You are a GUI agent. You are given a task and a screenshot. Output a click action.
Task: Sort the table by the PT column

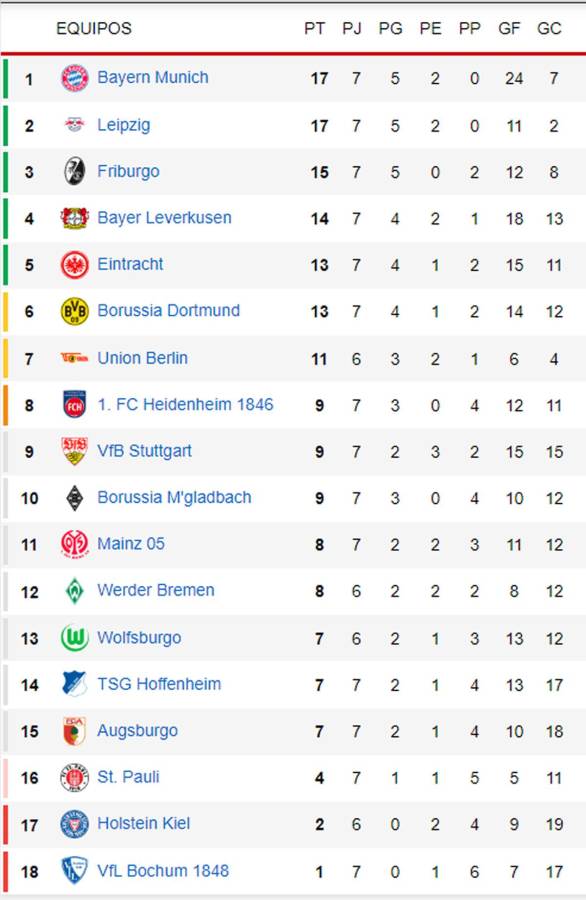[317, 29]
